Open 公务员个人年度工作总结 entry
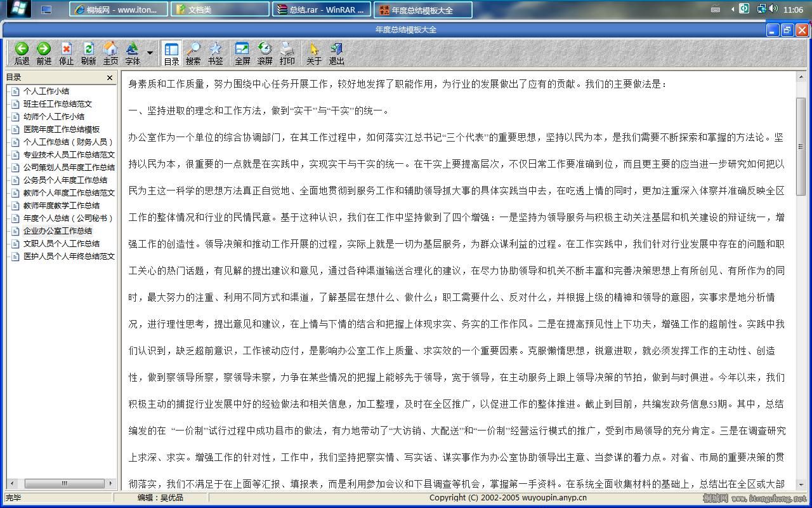This screenshot has height=508, width=812. pyautogui.click(x=65, y=180)
